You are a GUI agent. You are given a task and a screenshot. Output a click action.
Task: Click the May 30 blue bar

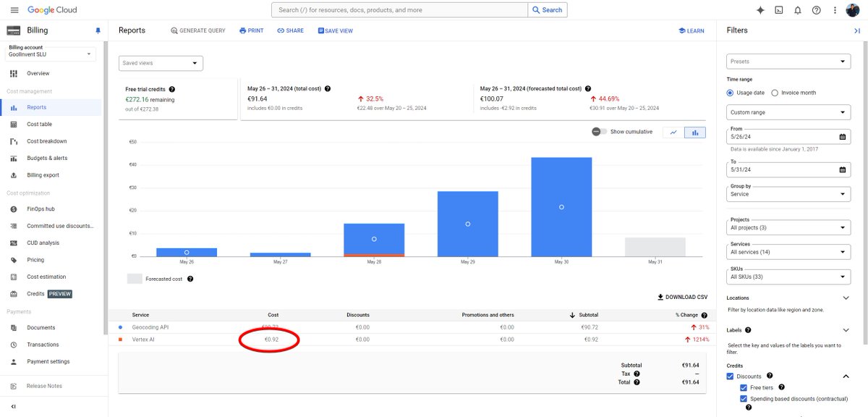(x=561, y=207)
